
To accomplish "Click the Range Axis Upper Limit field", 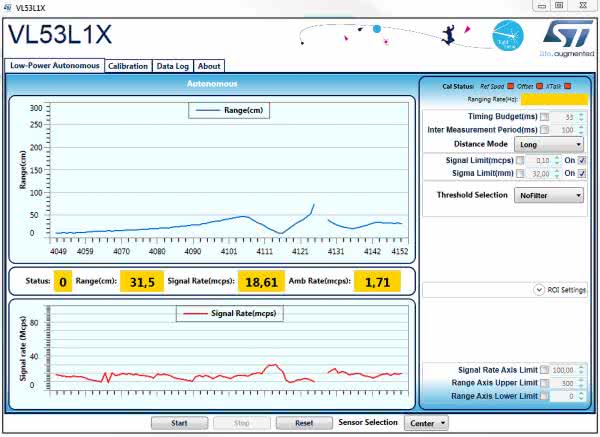I will [x=567, y=383].
